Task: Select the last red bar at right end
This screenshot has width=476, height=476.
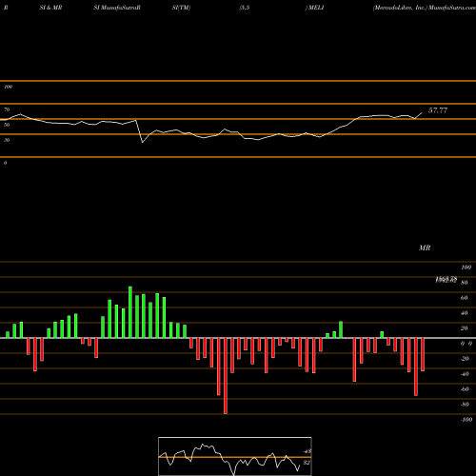Action: [423, 354]
